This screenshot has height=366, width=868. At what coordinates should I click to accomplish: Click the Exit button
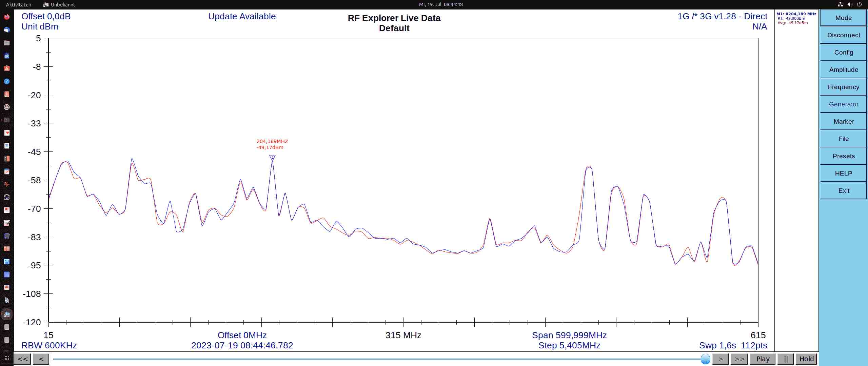click(843, 191)
